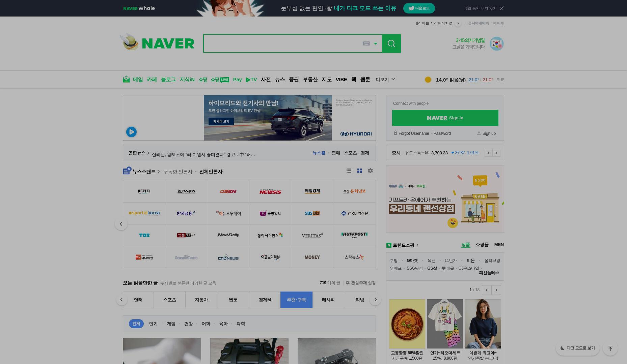Switch newsstand to list view icon
This screenshot has width=627, height=364.
click(349, 171)
